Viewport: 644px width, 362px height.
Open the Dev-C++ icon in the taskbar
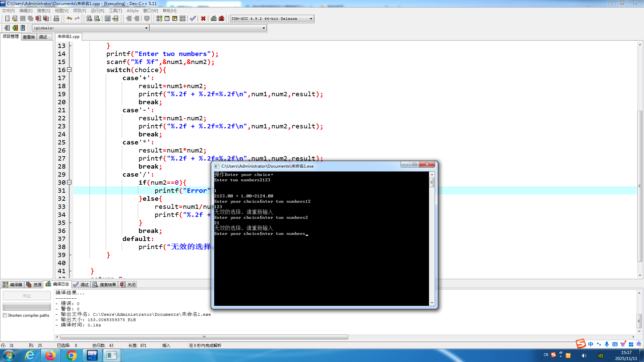(x=92, y=355)
